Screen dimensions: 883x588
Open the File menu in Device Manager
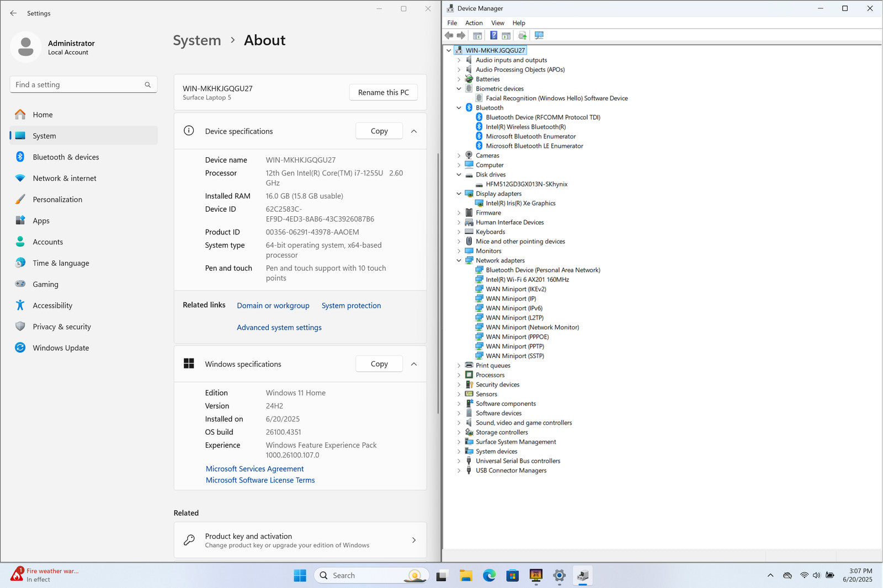[x=452, y=23]
